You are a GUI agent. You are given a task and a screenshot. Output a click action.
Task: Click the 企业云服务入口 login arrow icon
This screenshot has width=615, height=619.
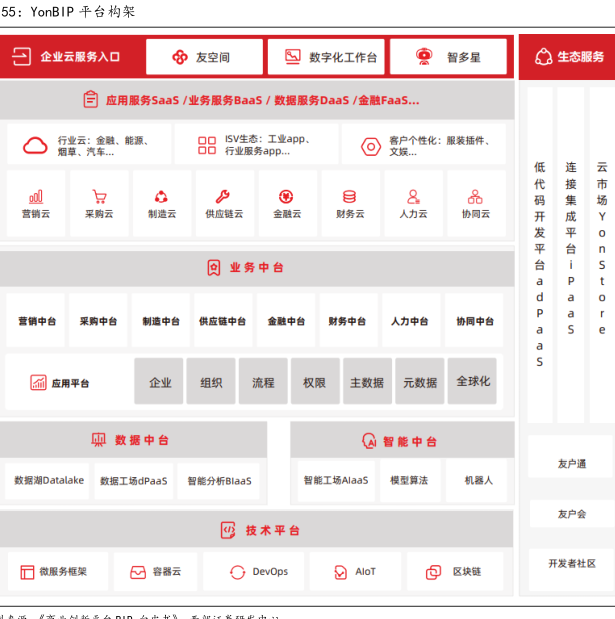tap(21, 56)
